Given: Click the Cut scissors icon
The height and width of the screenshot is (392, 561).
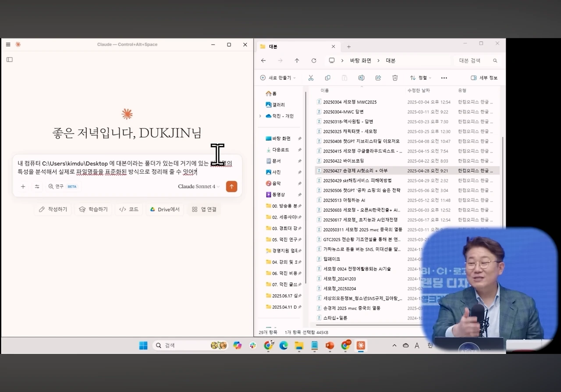Looking at the screenshot, I should tap(311, 78).
